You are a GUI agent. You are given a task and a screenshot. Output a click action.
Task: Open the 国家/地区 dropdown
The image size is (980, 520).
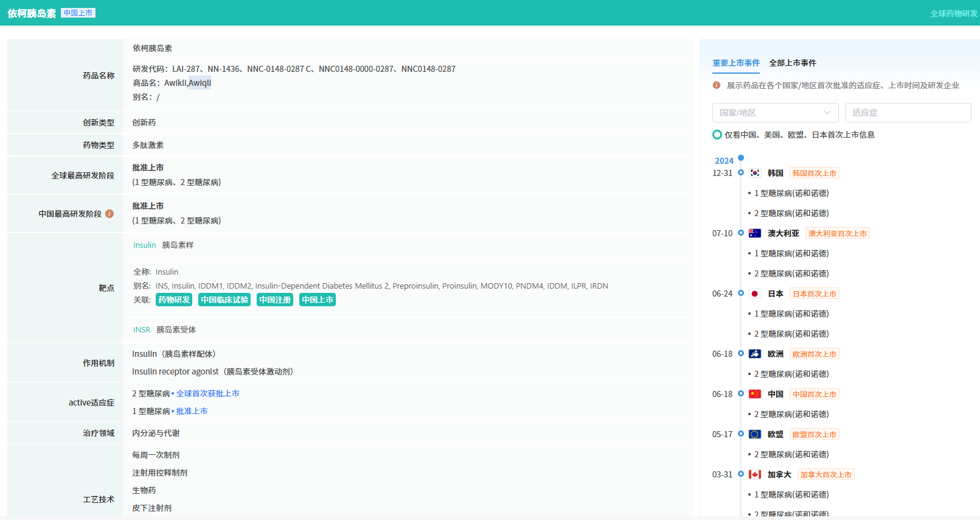coord(775,113)
